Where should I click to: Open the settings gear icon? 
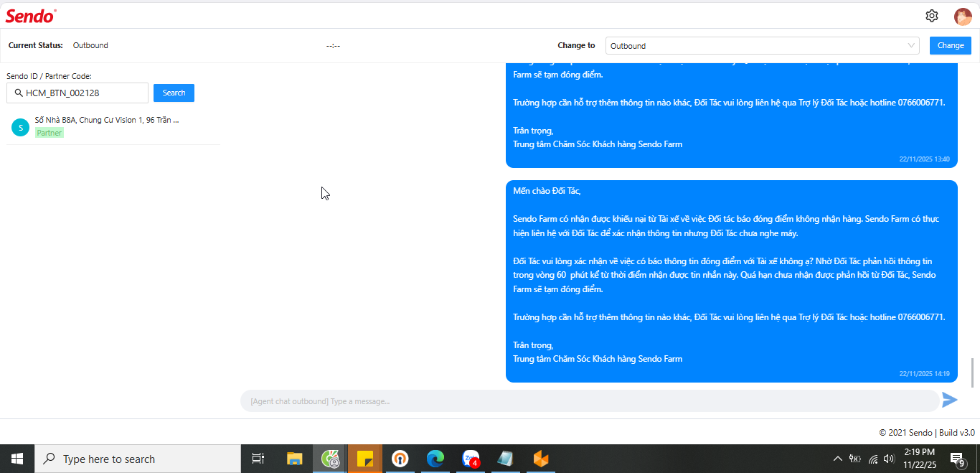(x=931, y=16)
